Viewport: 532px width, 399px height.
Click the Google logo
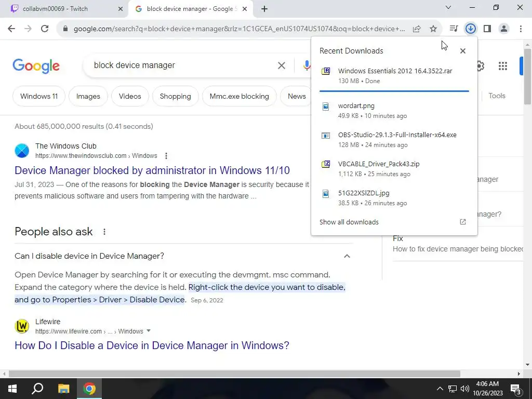(36, 66)
